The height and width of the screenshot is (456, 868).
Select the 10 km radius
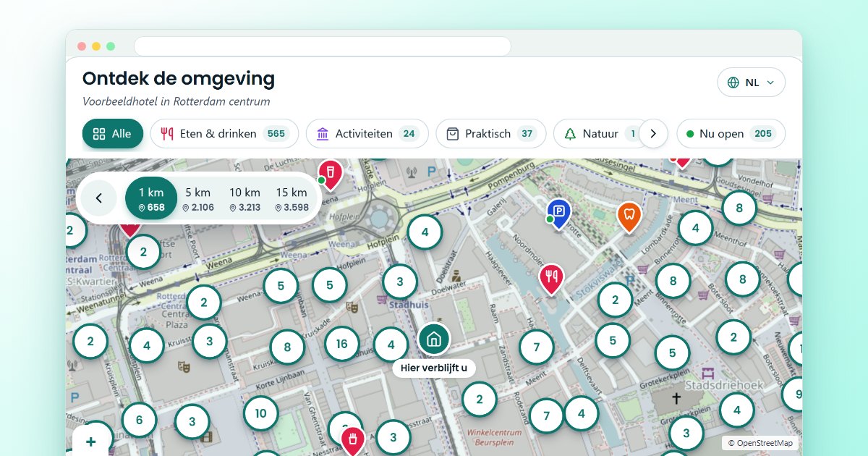pos(244,199)
